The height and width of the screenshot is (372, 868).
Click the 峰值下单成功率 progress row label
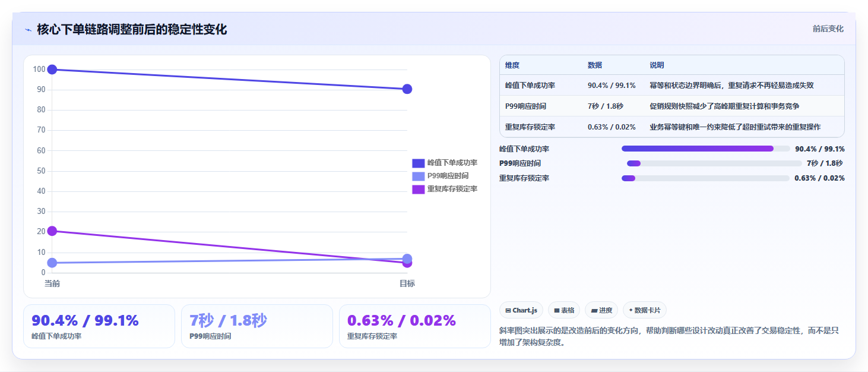[524, 149]
